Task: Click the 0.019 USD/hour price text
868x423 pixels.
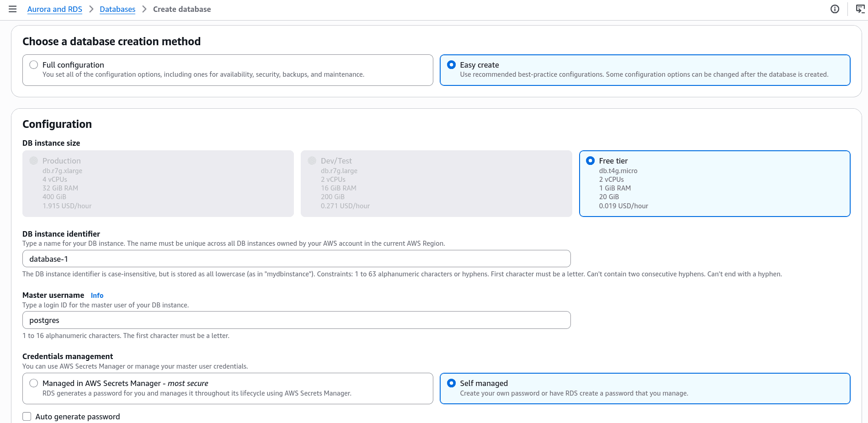Action: [x=623, y=206]
